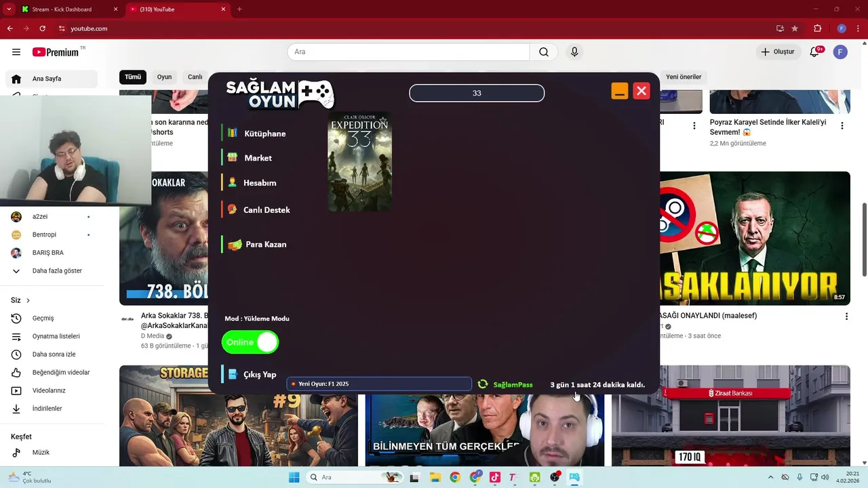This screenshot has height=488, width=868.
Task: Click the remaining time text 3 gün 1 saat
Action: tap(597, 385)
